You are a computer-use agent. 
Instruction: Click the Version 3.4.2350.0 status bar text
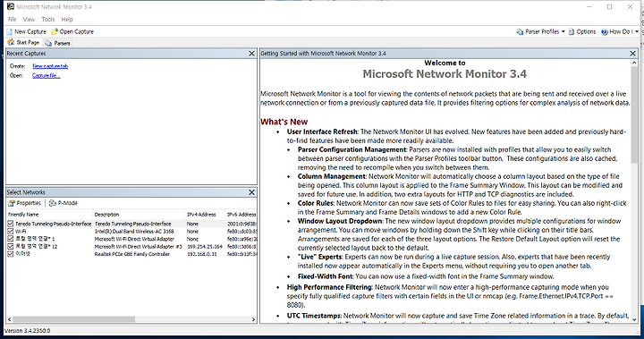point(28,330)
